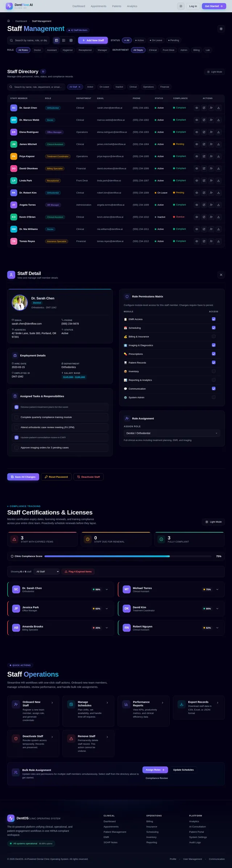Click the Save All Changes button

23,477
